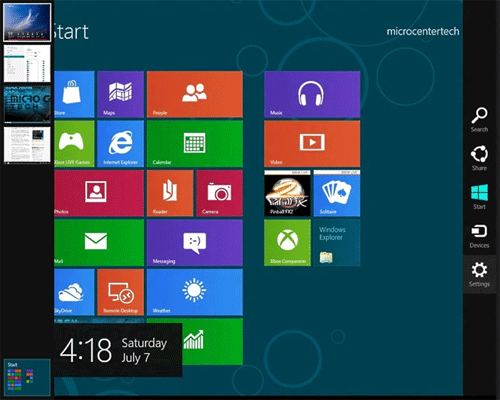This screenshot has width=500, height=400.
Task: Open the Xbox Companion tile
Action: pyautogui.click(x=287, y=243)
